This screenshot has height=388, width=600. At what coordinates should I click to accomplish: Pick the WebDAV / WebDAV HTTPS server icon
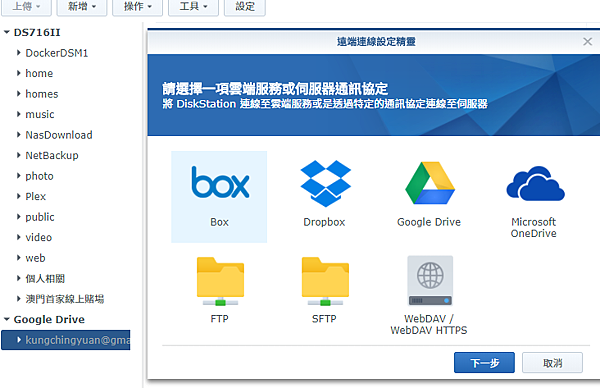pos(430,280)
